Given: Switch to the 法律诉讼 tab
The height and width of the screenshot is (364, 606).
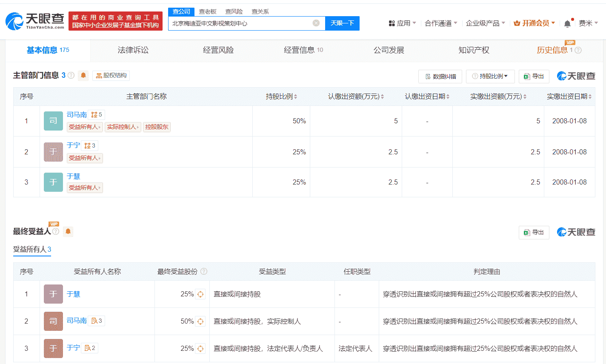Looking at the screenshot, I should pyautogui.click(x=133, y=50).
